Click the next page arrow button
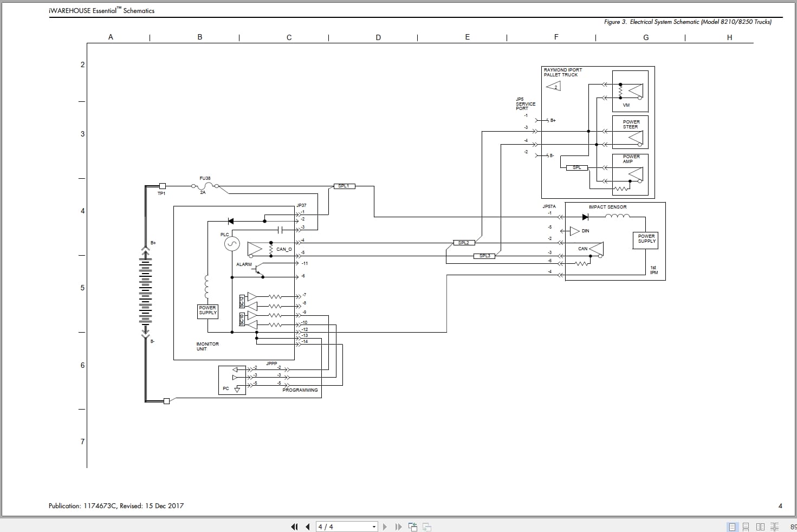 click(385, 526)
